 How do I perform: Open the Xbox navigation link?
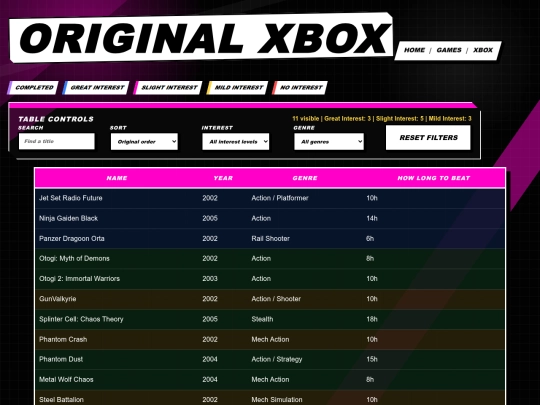pos(483,50)
